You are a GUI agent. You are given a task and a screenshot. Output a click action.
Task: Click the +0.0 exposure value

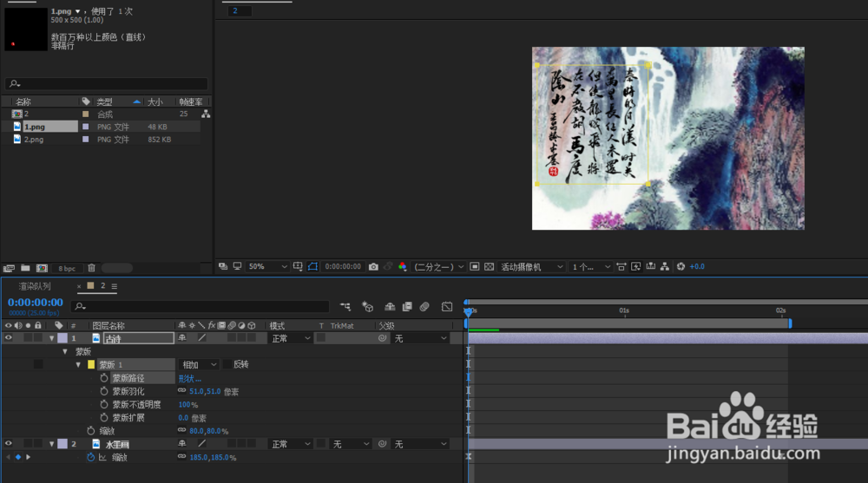point(697,267)
